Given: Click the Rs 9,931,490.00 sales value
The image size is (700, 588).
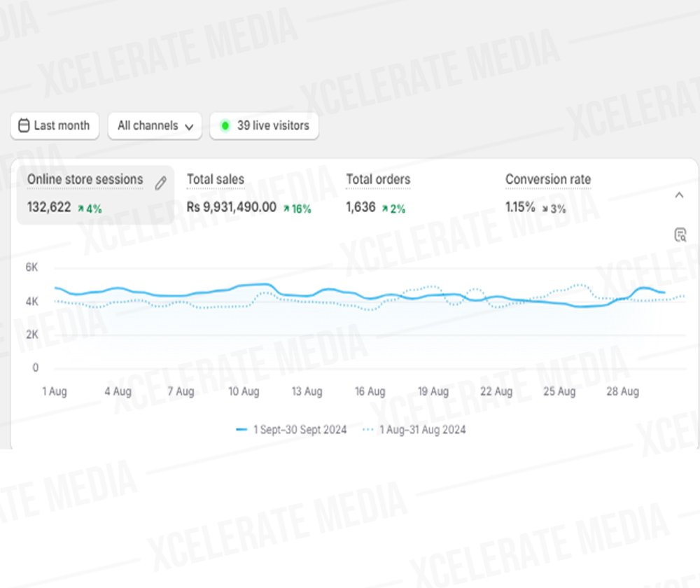Looking at the screenshot, I should point(232,207).
